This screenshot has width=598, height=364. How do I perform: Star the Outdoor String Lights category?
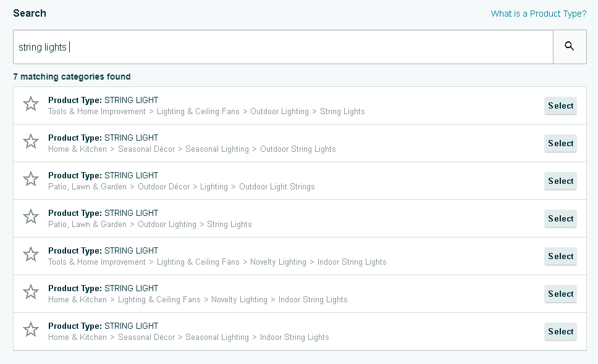tap(31, 142)
